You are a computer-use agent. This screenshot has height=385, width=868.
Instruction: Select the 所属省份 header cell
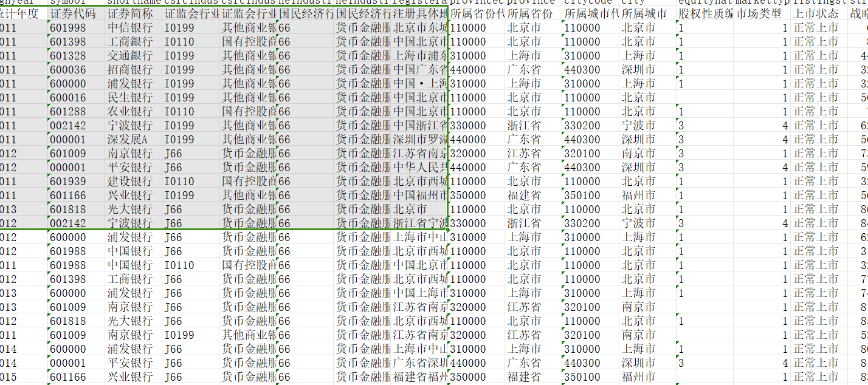coord(534,13)
